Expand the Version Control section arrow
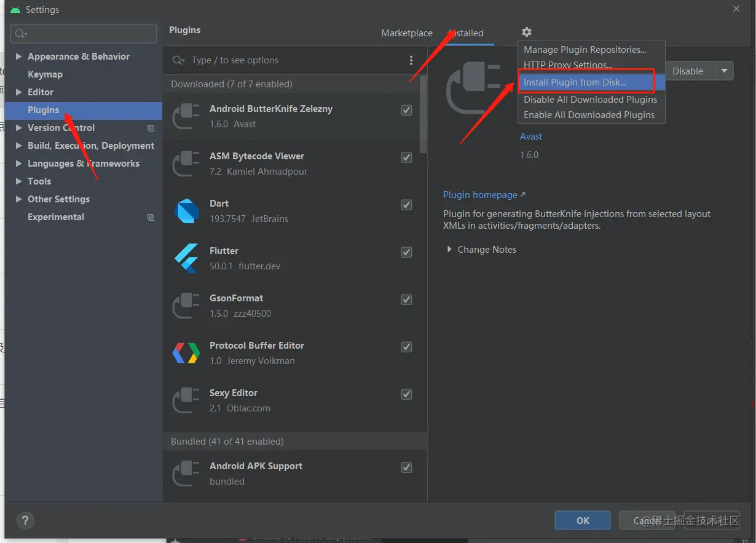Viewport: 756px width, 543px height. [x=18, y=128]
